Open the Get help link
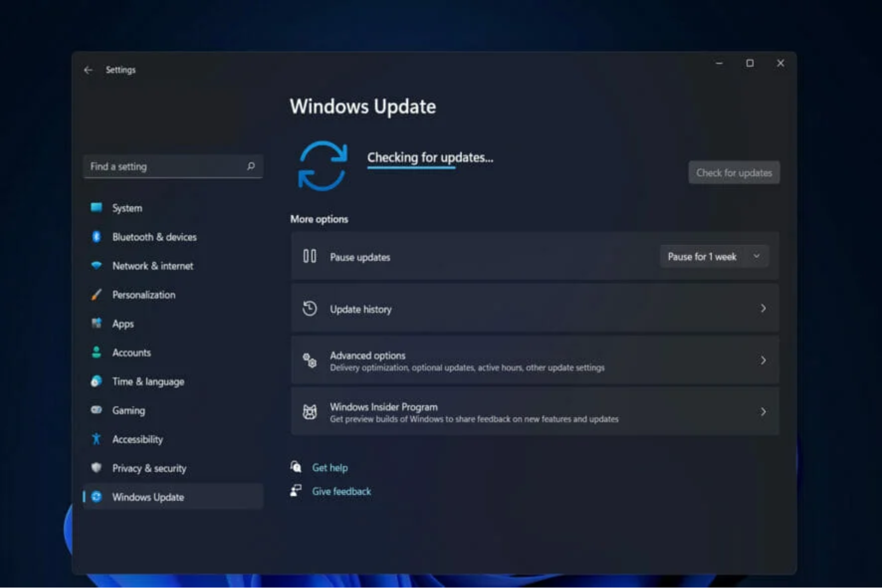882x588 pixels. tap(330, 468)
